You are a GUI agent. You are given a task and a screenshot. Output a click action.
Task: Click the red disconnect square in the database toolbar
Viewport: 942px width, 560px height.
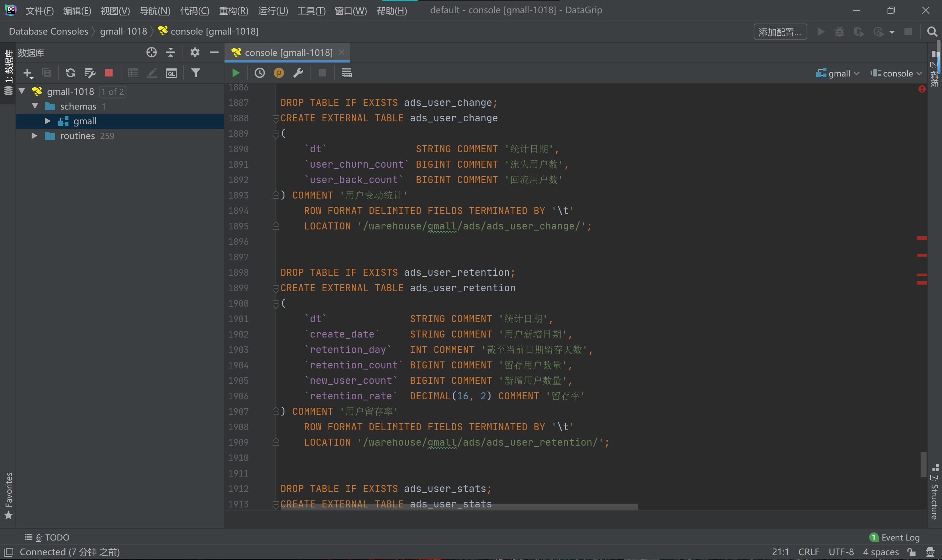[109, 73]
